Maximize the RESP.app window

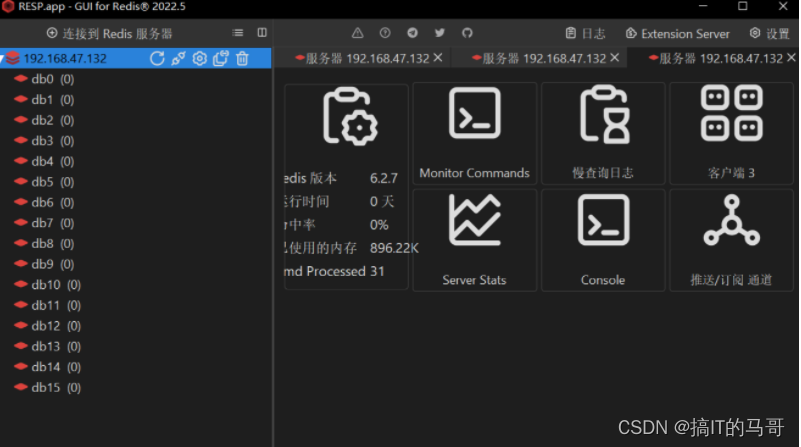(743, 6)
